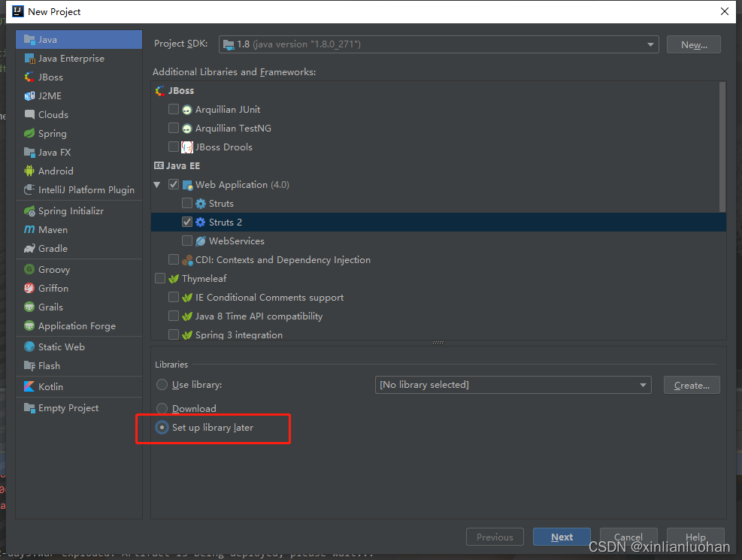
Task: Click the New... SDK button
Action: [x=694, y=44]
